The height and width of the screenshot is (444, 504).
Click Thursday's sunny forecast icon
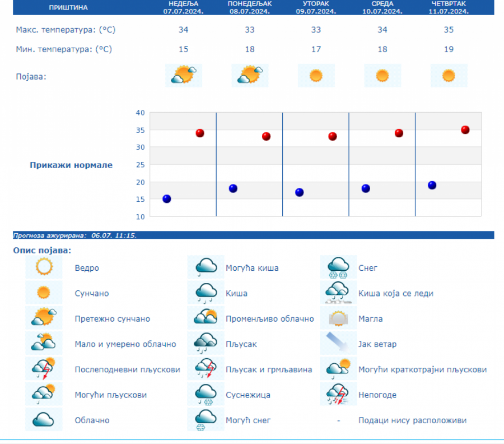coord(449,75)
